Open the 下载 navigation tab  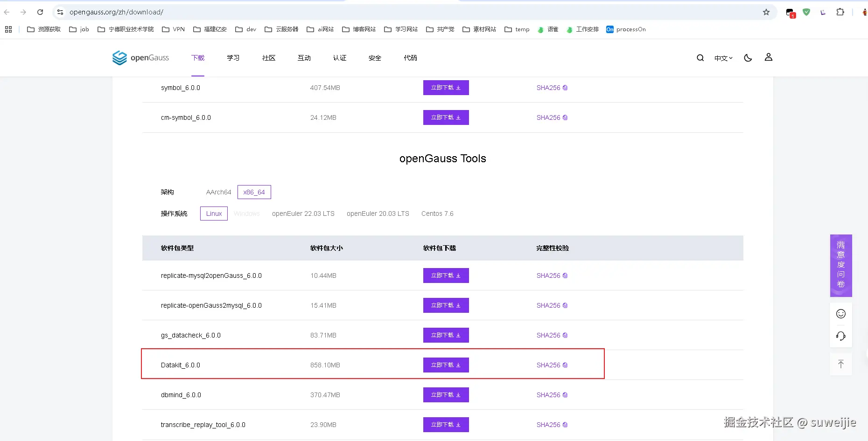(198, 58)
